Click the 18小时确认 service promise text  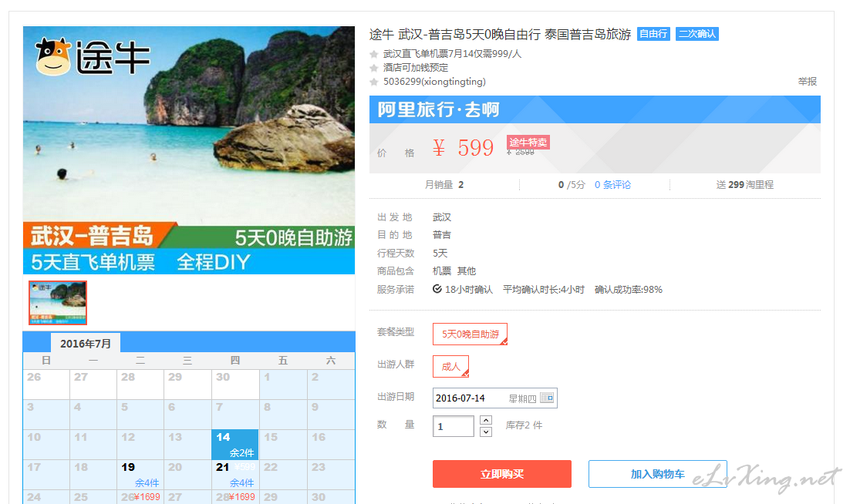click(469, 290)
